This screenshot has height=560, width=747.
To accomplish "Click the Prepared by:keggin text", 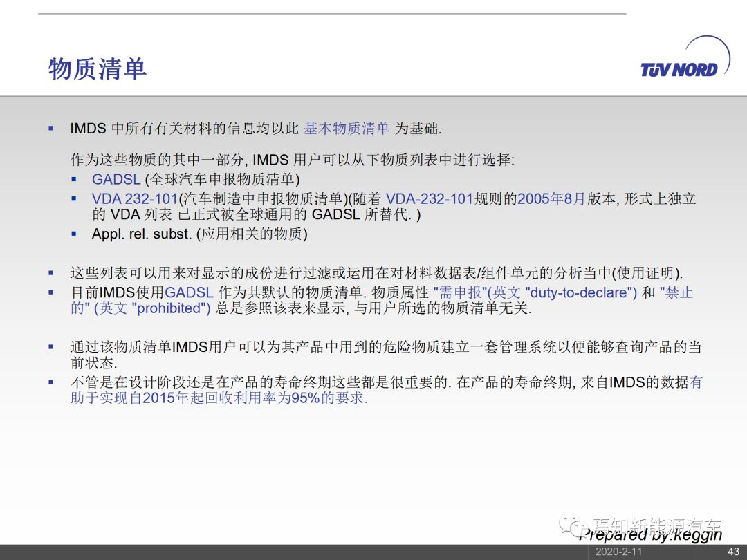I will [650, 534].
